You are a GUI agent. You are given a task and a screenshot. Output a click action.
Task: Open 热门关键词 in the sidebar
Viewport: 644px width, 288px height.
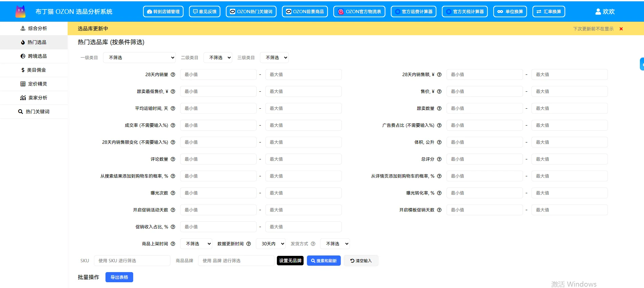pos(34,112)
